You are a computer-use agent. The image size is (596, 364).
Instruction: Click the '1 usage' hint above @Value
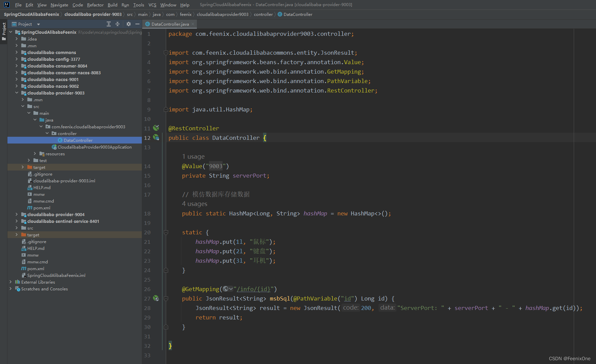pos(193,157)
